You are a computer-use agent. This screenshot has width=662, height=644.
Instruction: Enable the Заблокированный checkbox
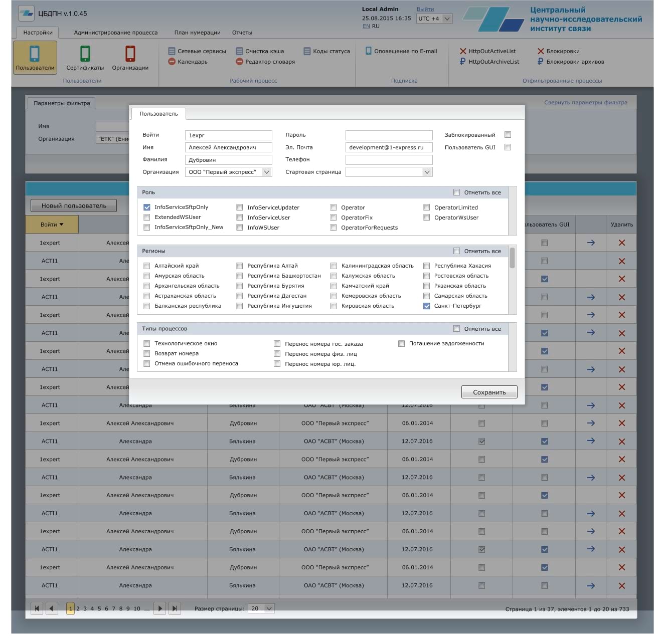[x=508, y=135]
